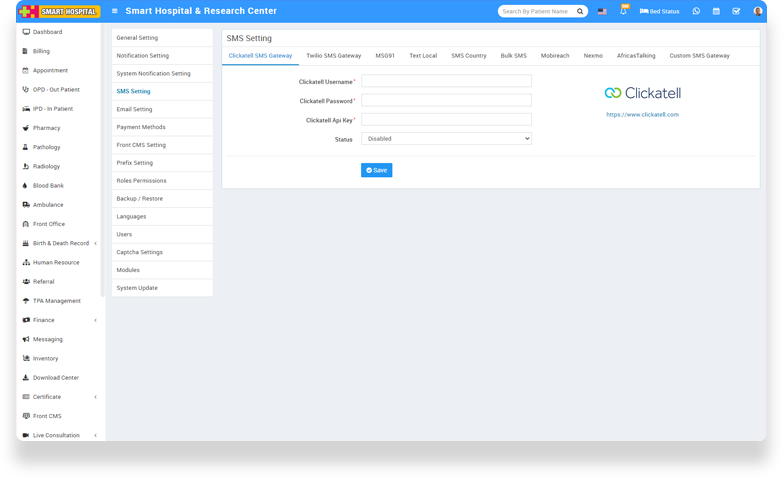The height and width of the screenshot is (478, 783).
Task: Expand the Certificate sidebar menu
Action: pos(95,397)
